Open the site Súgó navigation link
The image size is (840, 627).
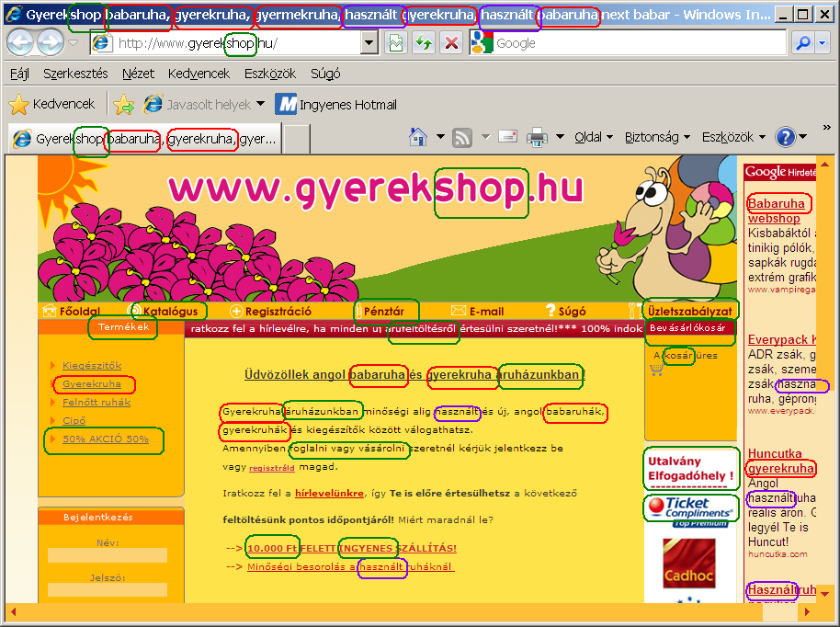(566, 311)
